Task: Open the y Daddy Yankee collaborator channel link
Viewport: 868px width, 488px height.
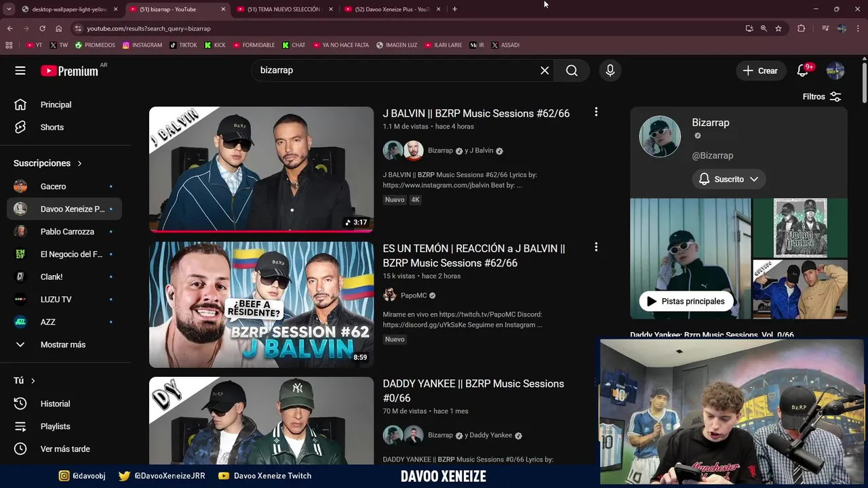Action: pyautogui.click(x=491, y=435)
